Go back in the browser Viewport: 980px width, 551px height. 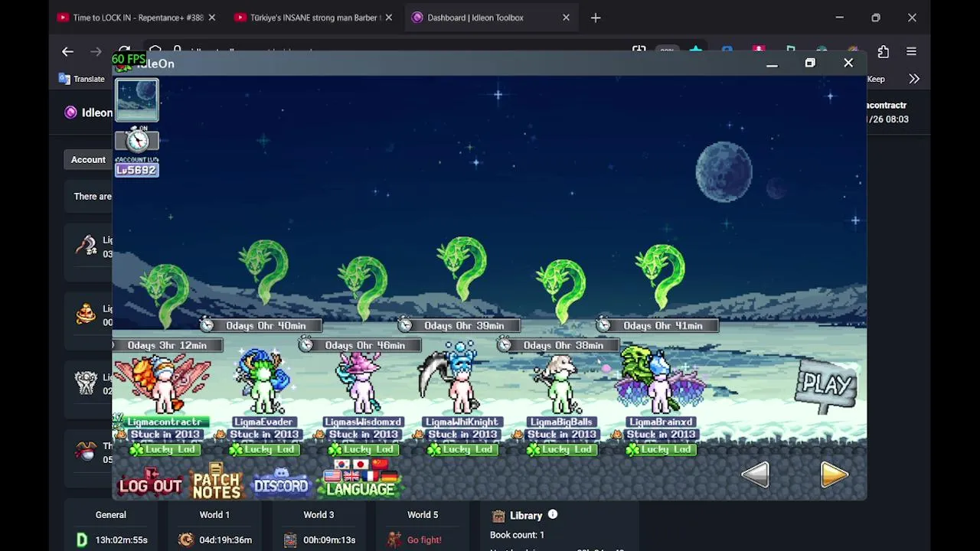[x=67, y=51]
